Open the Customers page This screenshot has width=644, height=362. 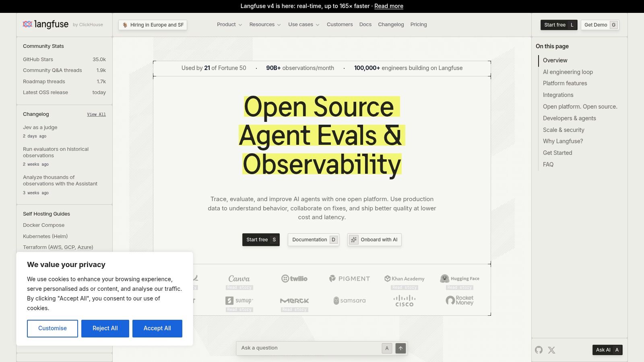point(340,25)
